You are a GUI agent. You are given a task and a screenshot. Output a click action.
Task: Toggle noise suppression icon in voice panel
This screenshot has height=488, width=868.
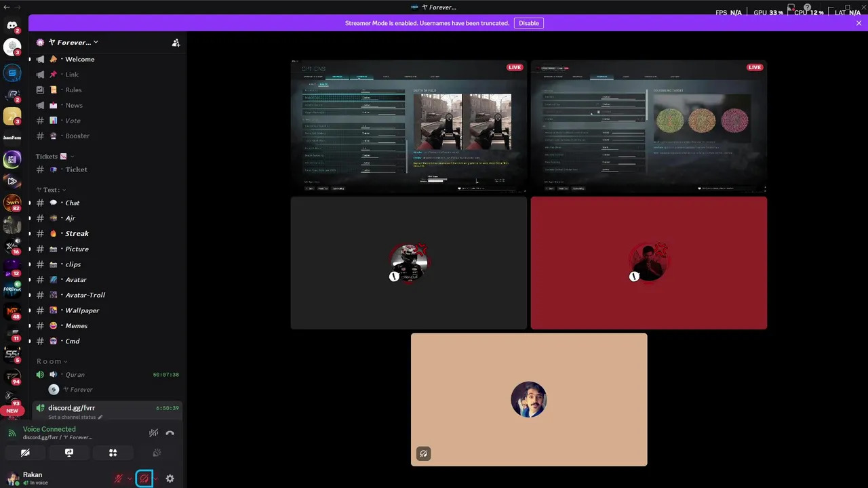point(154,433)
